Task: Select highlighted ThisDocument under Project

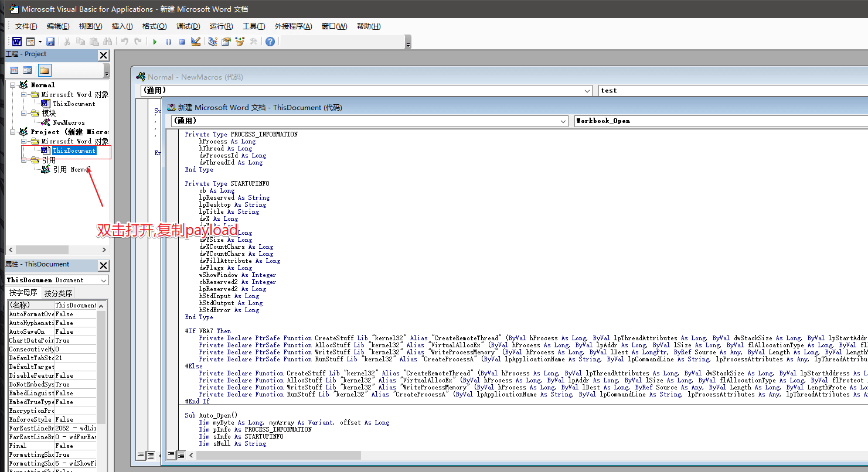Action: click(x=74, y=151)
